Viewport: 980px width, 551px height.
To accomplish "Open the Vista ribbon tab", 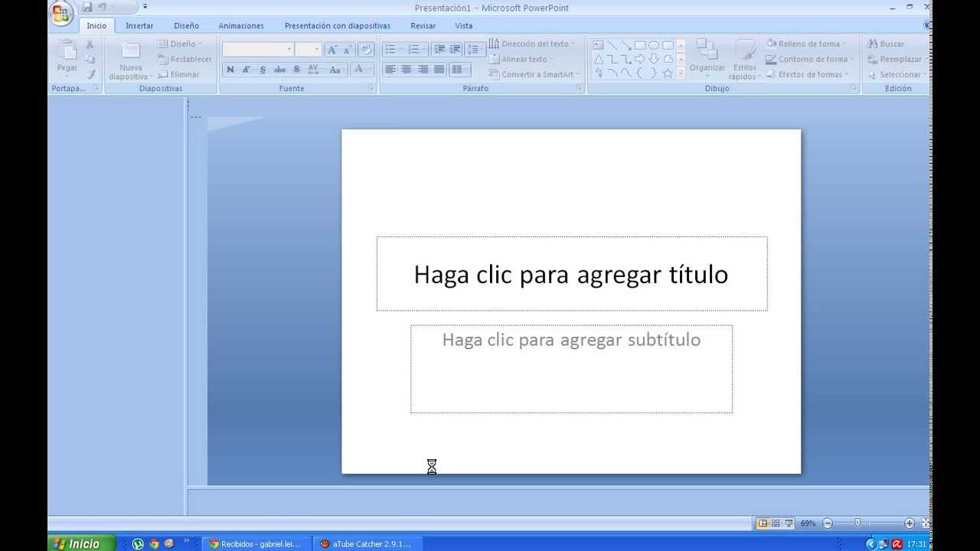I will coord(464,26).
